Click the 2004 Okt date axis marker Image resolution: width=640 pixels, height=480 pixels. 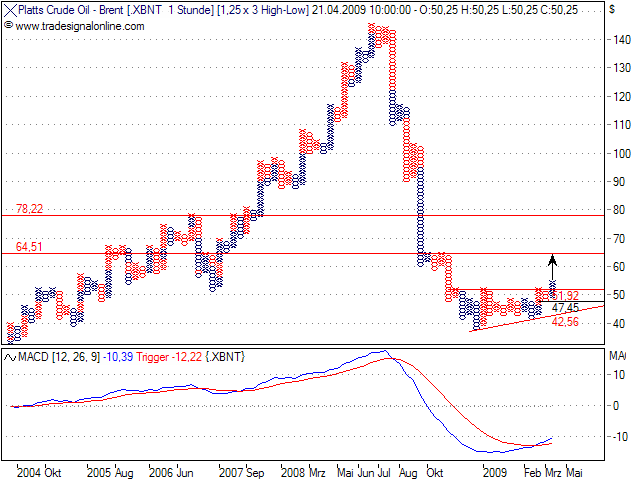point(39,470)
